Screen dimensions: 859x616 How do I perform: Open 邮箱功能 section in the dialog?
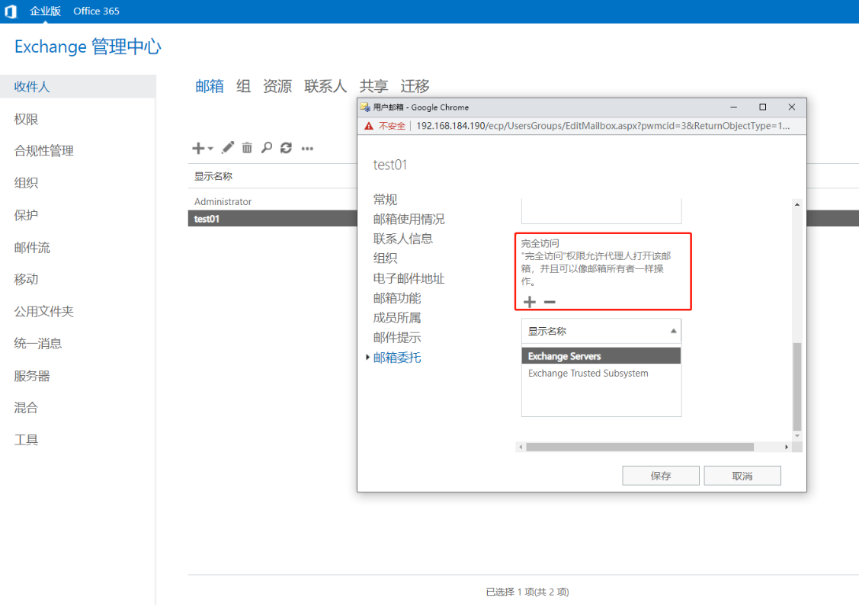click(397, 298)
